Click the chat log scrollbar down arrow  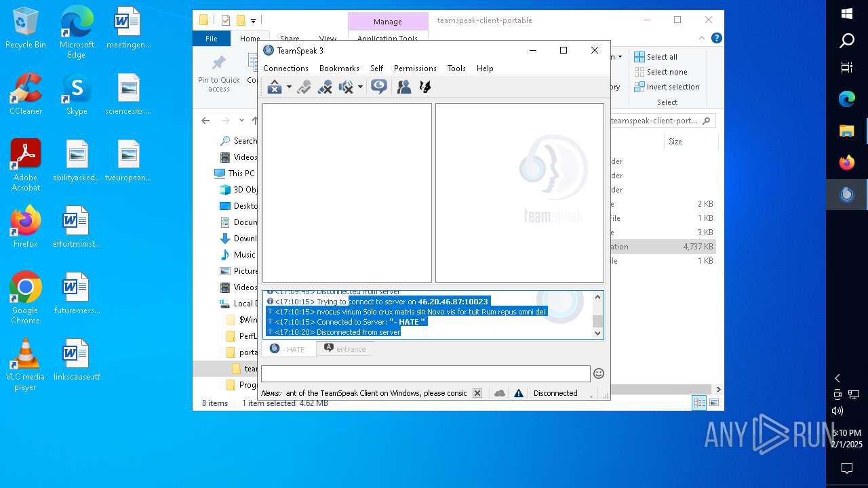click(597, 333)
